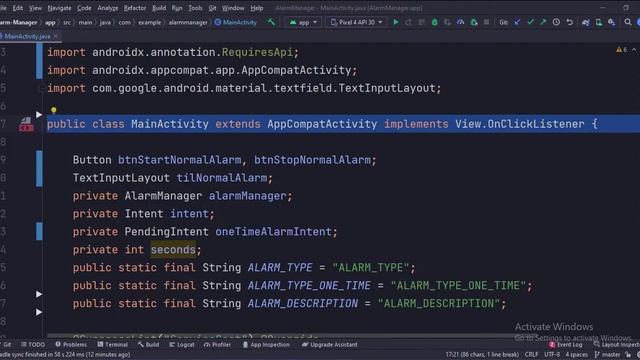Click the Stop square icon in toolbar
The width and height of the screenshot is (640, 360).
[x=486, y=22]
